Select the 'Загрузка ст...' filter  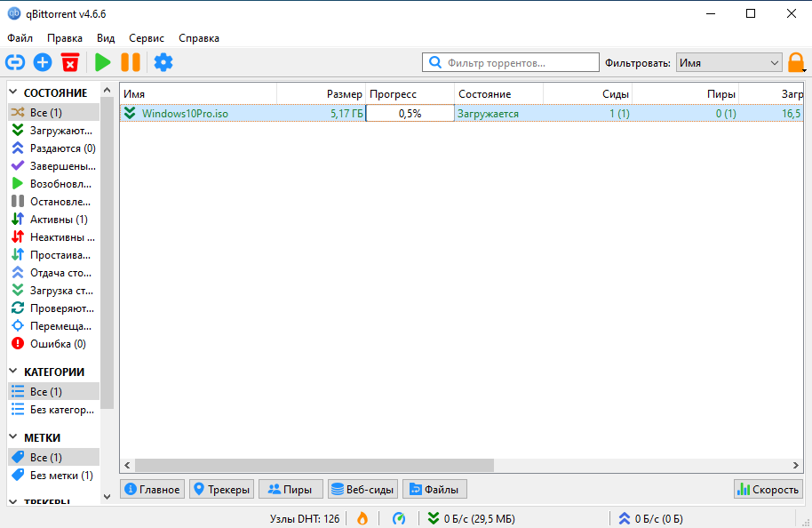53,290
